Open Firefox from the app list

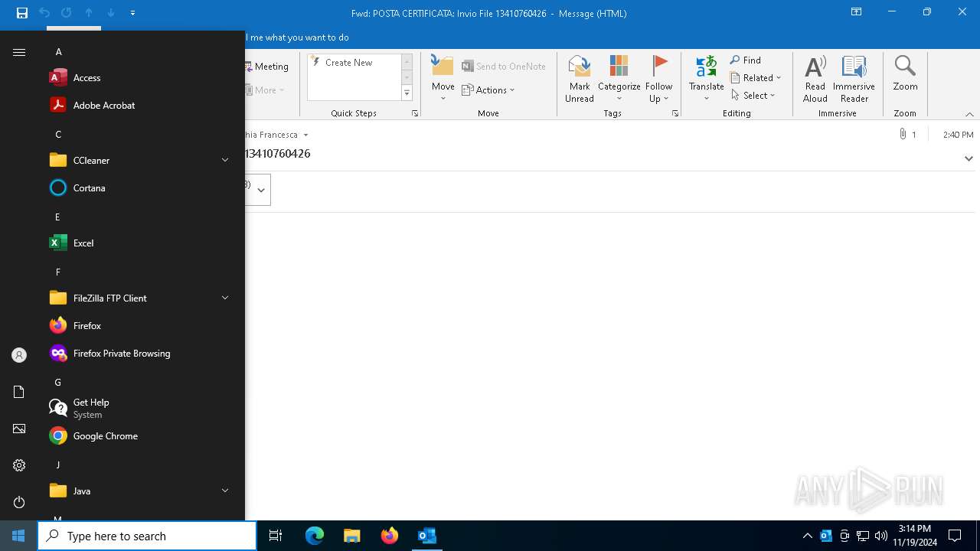tap(142, 325)
